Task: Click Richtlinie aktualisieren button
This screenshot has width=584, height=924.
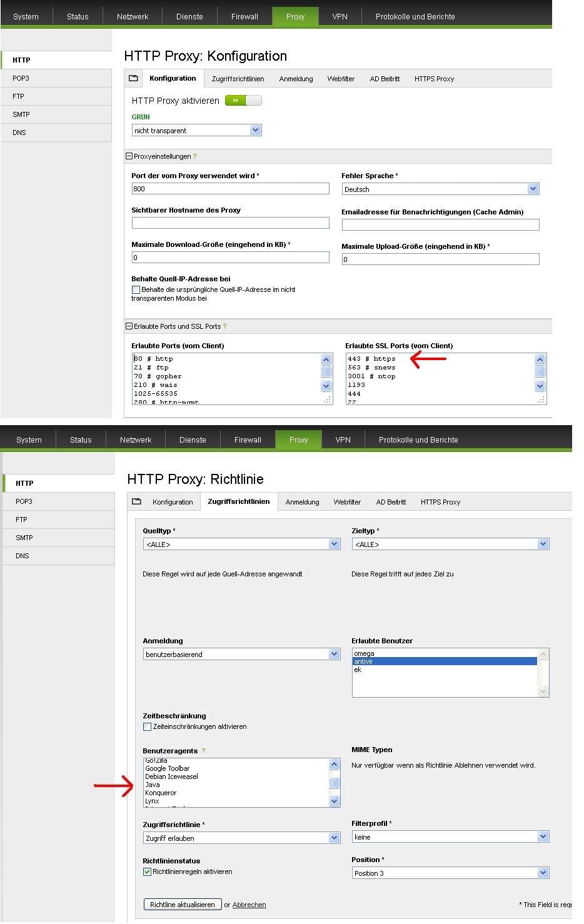Action: pyautogui.click(x=183, y=905)
